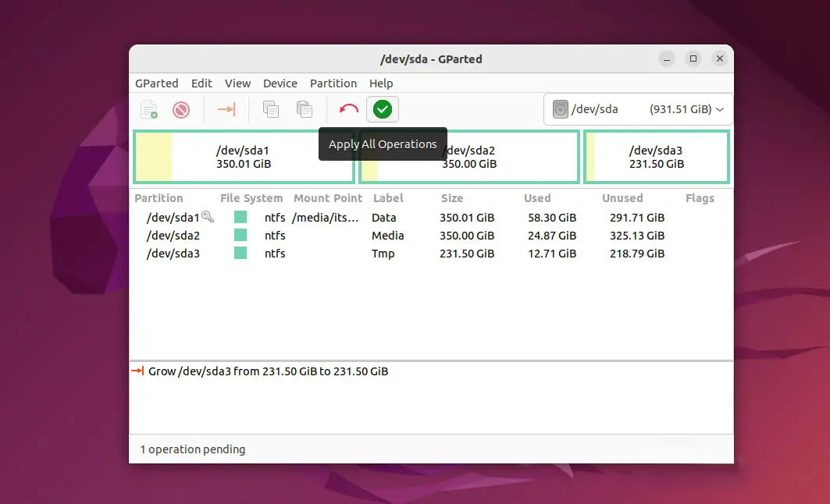Viewport: 830px width, 504px height.
Task: Click the New partition toolbar icon
Action: 148,110
